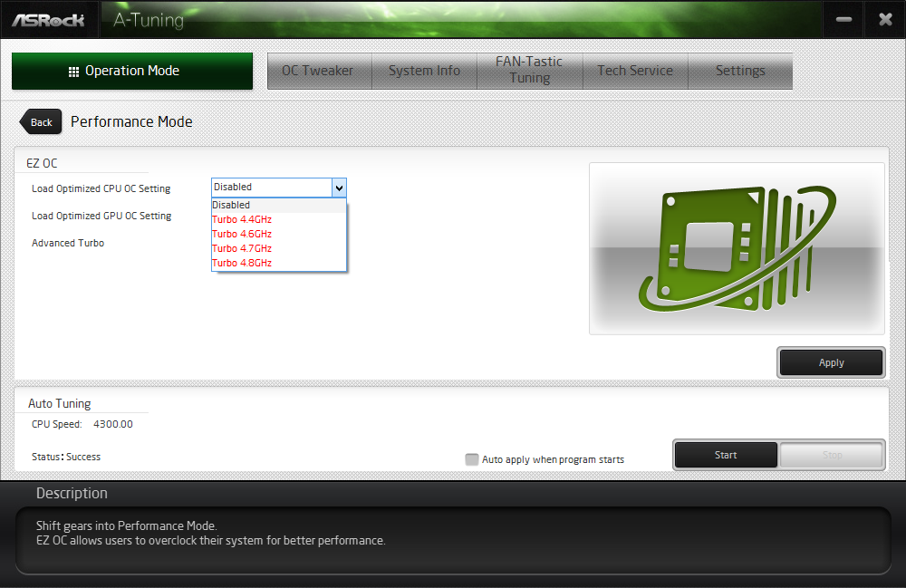Image resolution: width=906 pixels, height=588 pixels.
Task: Select the Turbo 4.8GHz option
Action: tap(278, 263)
